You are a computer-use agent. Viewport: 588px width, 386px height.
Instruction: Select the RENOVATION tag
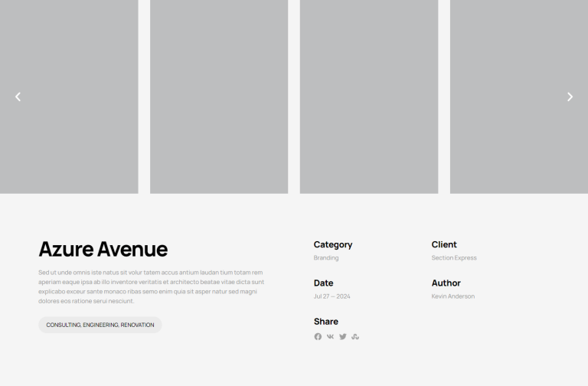[x=138, y=325]
